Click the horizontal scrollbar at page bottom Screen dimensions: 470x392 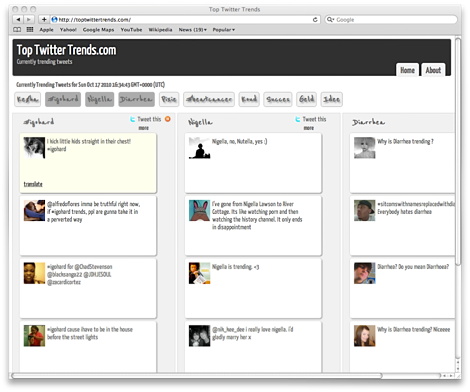click(197, 376)
